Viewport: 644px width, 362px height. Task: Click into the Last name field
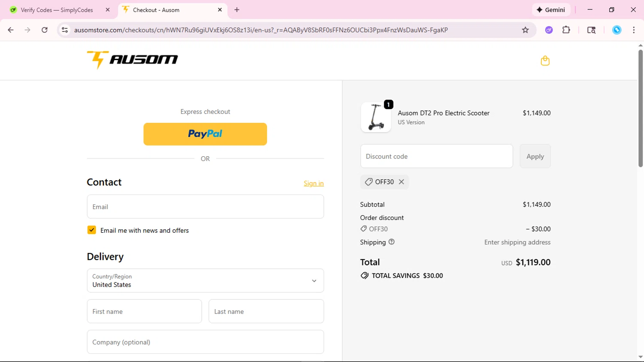tap(266, 311)
